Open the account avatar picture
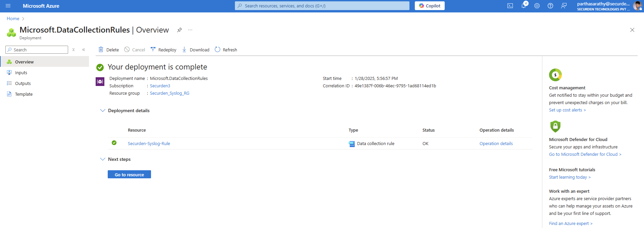The width and height of the screenshot is (644, 228). click(x=637, y=6)
